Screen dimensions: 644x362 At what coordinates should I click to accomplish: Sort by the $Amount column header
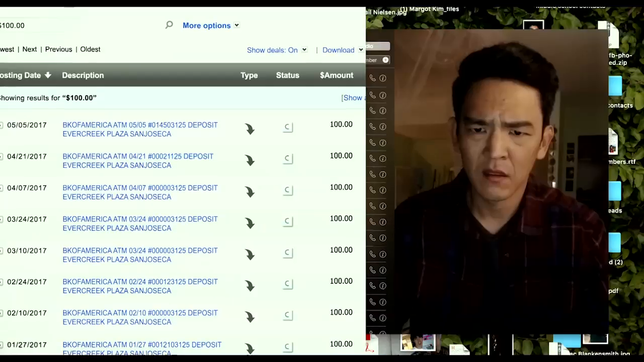[x=337, y=75]
